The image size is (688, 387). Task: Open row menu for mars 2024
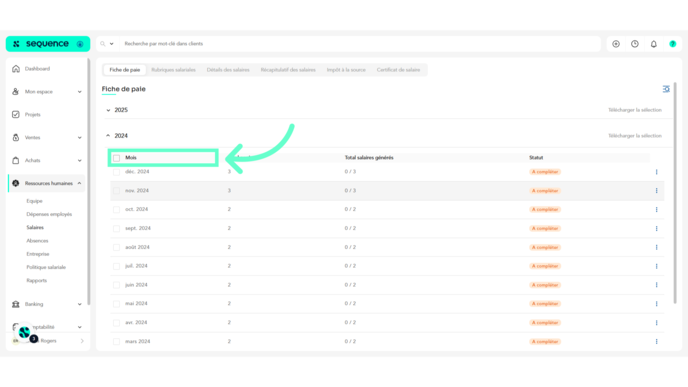pos(656,341)
